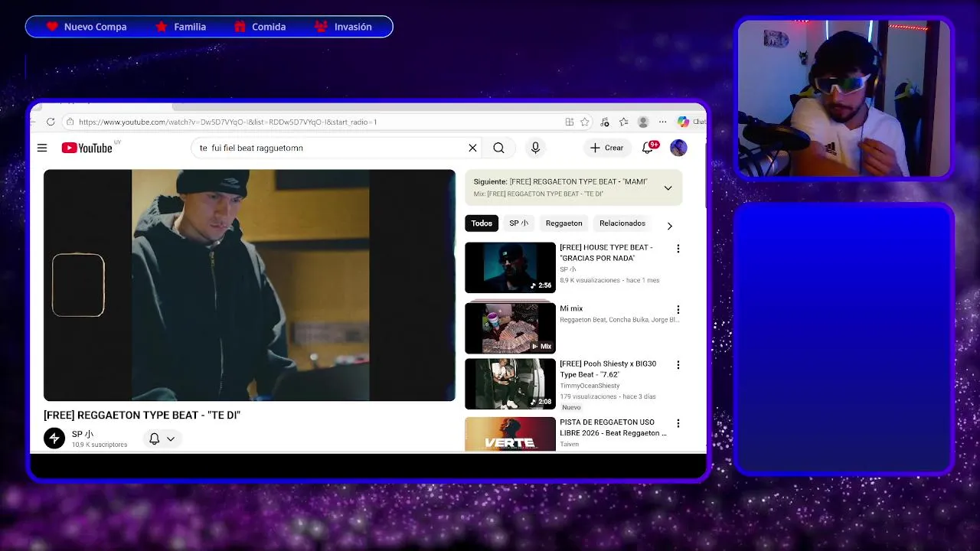Screen dimensions: 980x551
Task: Open PISTA DE REGGAETON USO LIBRE title
Action: (613, 428)
